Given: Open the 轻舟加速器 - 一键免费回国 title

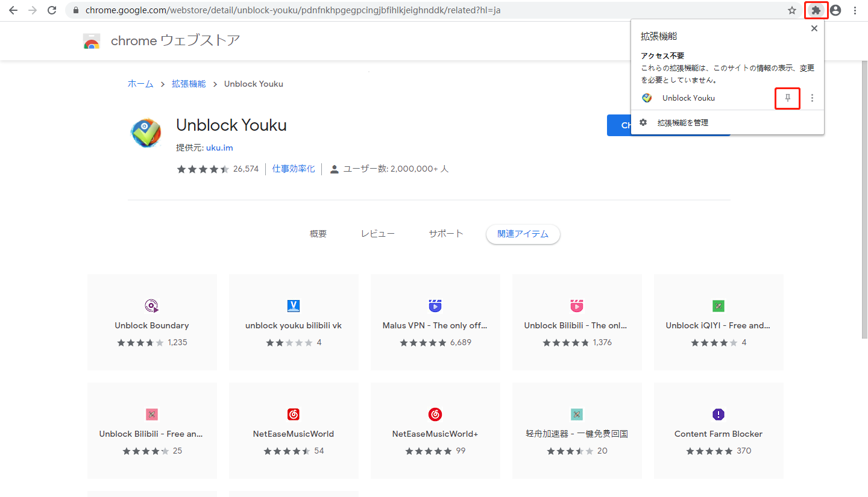Looking at the screenshot, I should coord(577,434).
